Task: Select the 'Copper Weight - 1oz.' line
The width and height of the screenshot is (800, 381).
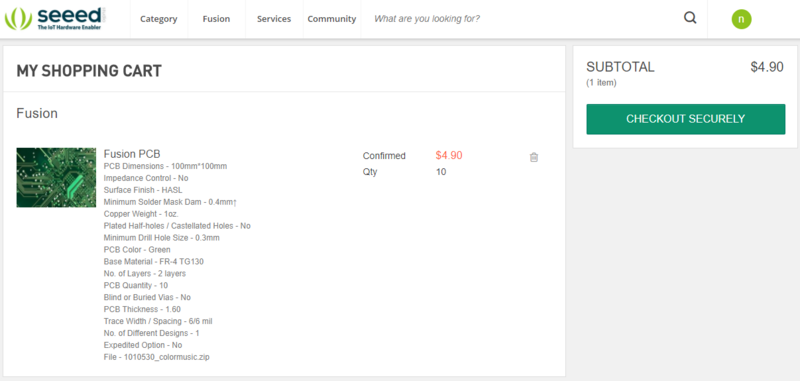Action: pos(141,214)
